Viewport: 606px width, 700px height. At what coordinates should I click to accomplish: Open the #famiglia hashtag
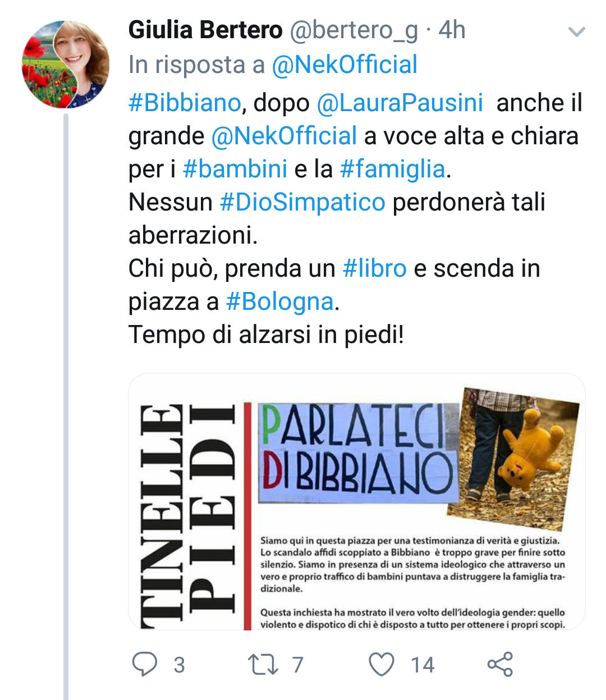[393, 169]
